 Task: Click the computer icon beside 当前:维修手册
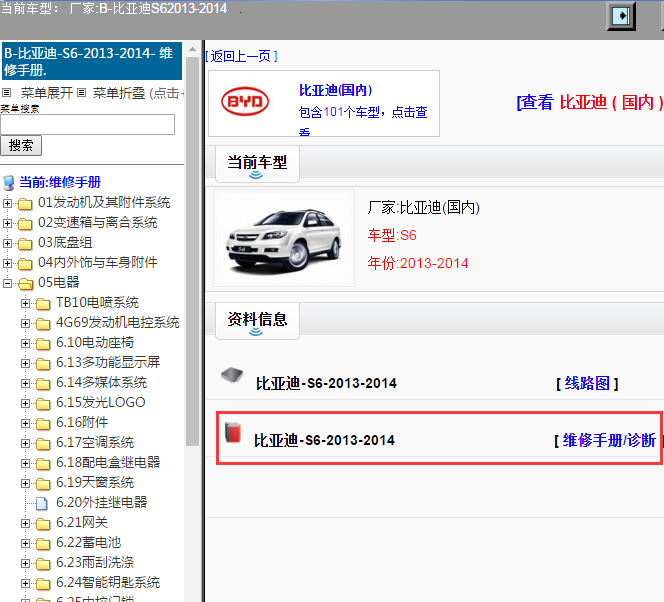[8, 183]
